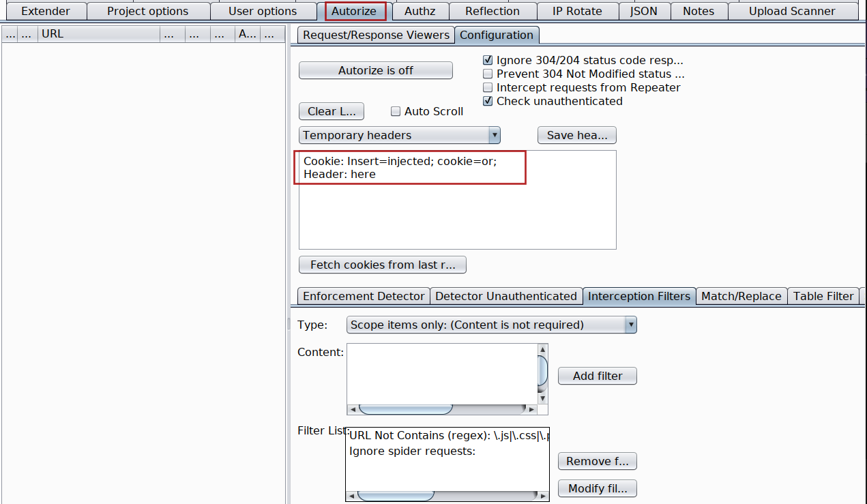Switch to the JSON tab
Image resolution: width=867 pixels, height=504 pixels.
click(645, 11)
